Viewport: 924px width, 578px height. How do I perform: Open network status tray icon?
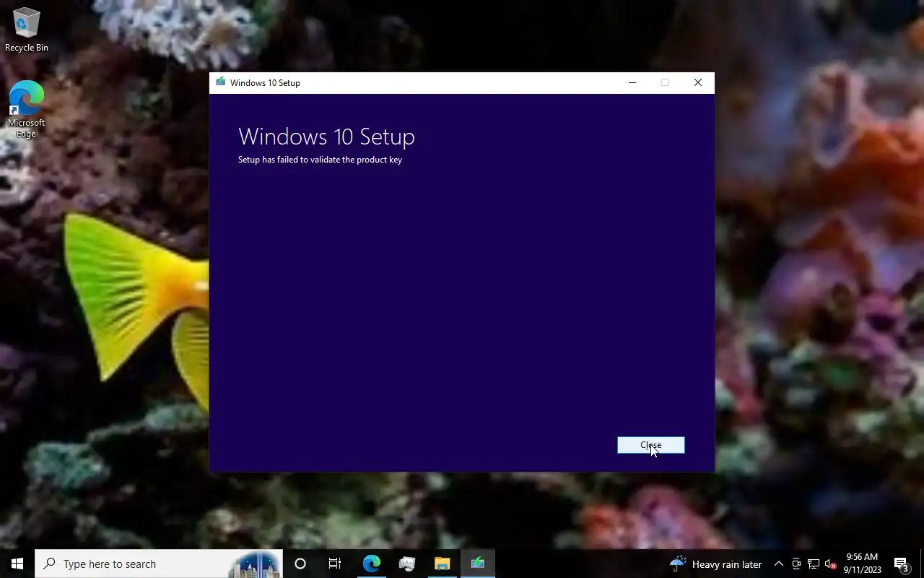click(x=814, y=564)
